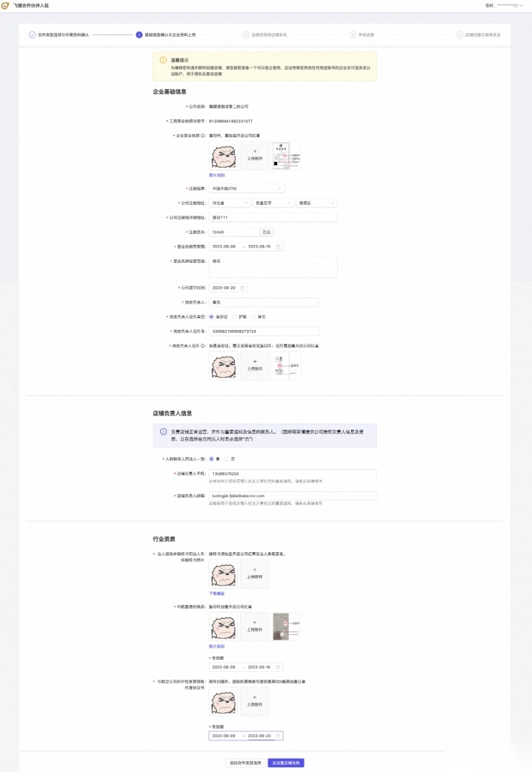Expand the 秦皇岛市 city dropdown
The image size is (532, 772).
click(273, 203)
